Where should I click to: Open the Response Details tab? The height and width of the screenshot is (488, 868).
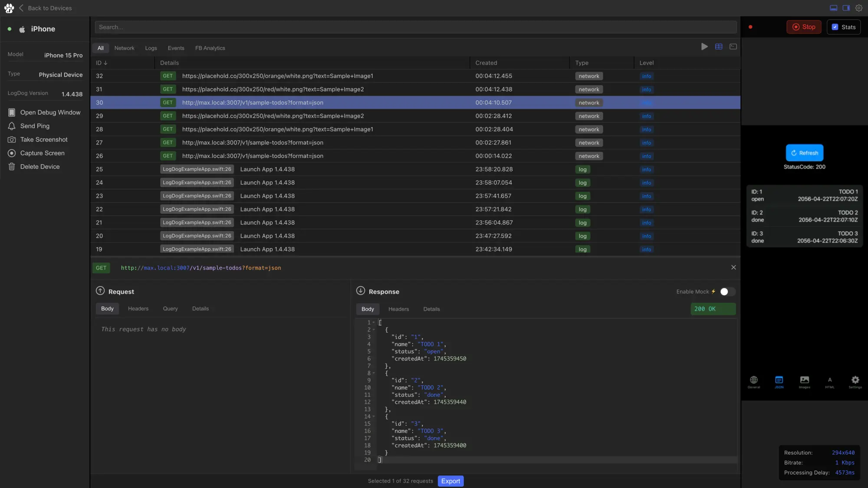click(431, 309)
